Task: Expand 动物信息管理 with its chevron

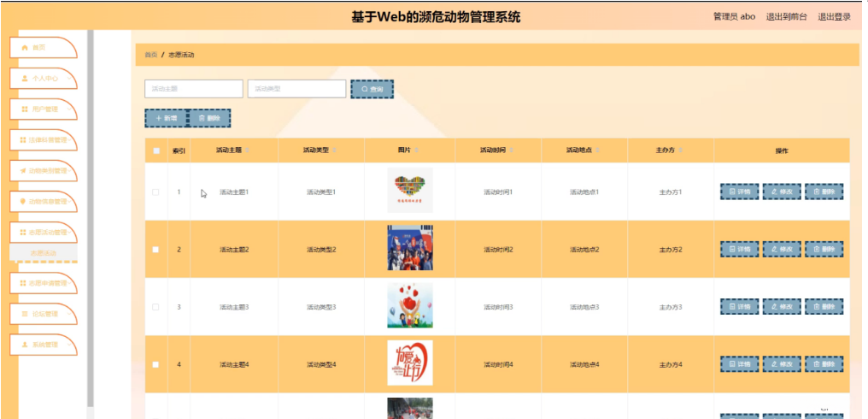Action: (69, 201)
